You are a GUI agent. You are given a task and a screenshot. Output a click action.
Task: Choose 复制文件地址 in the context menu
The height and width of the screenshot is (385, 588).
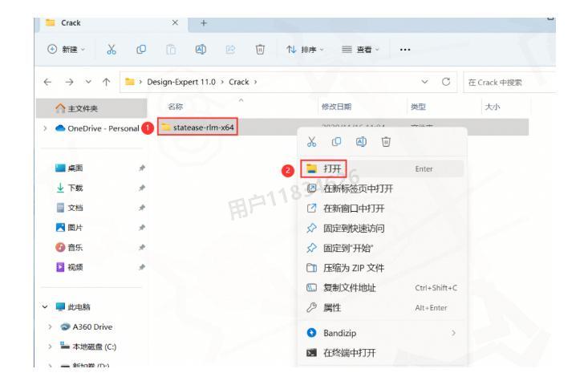pos(382,288)
